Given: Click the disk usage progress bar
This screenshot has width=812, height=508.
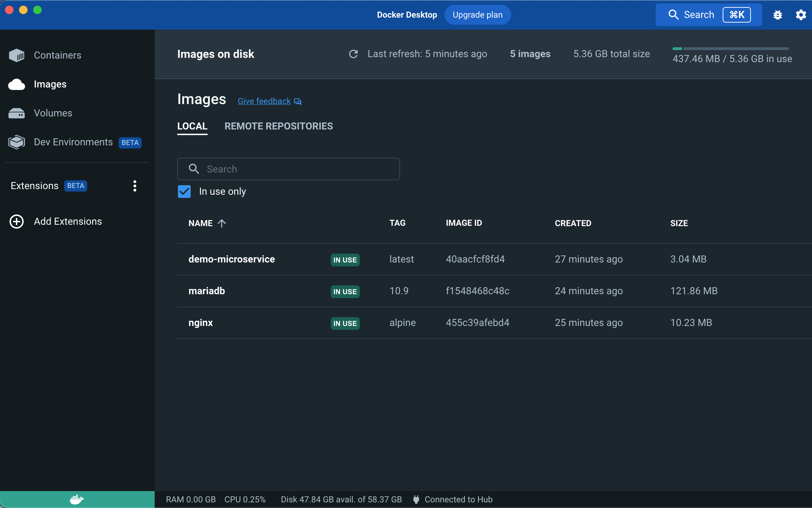Looking at the screenshot, I should tap(731, 49).
